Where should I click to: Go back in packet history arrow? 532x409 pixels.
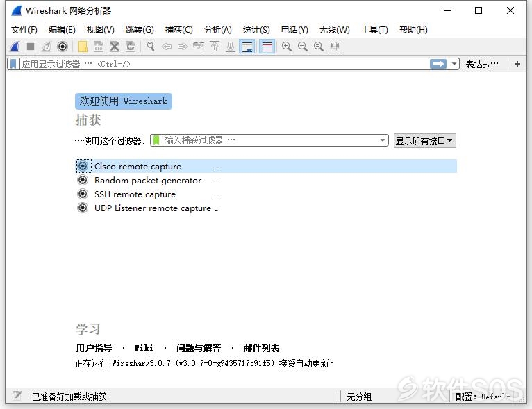[167, 47]
